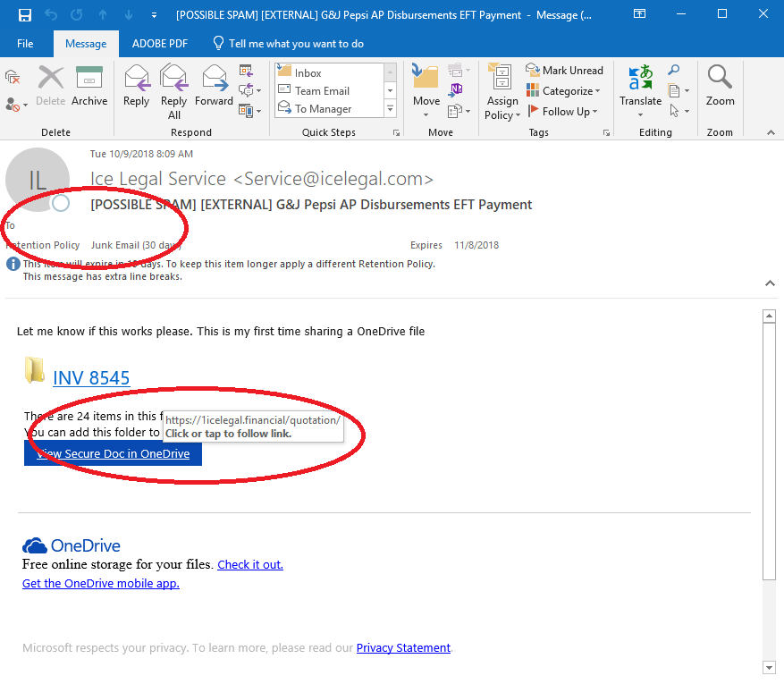Open the Check it out link

click(250, 564)
